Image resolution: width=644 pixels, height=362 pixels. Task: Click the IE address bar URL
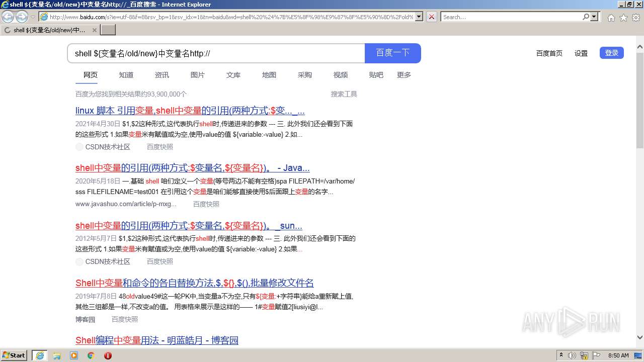click(x=231, y=17)
